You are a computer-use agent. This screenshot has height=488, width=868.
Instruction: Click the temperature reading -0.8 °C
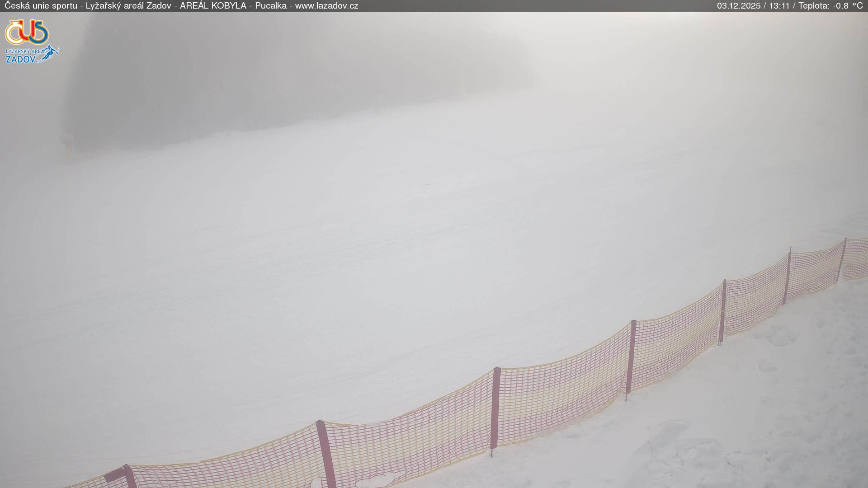(847, 6)
